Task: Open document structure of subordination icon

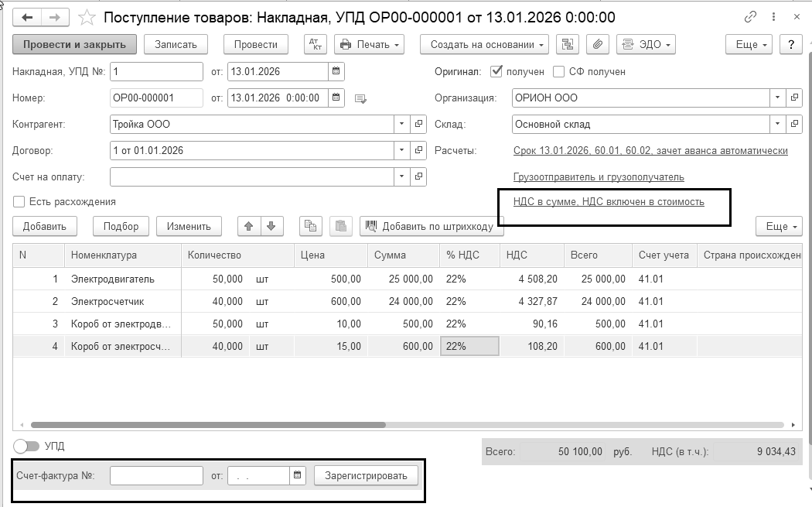Action: click(x=567, y=45)
